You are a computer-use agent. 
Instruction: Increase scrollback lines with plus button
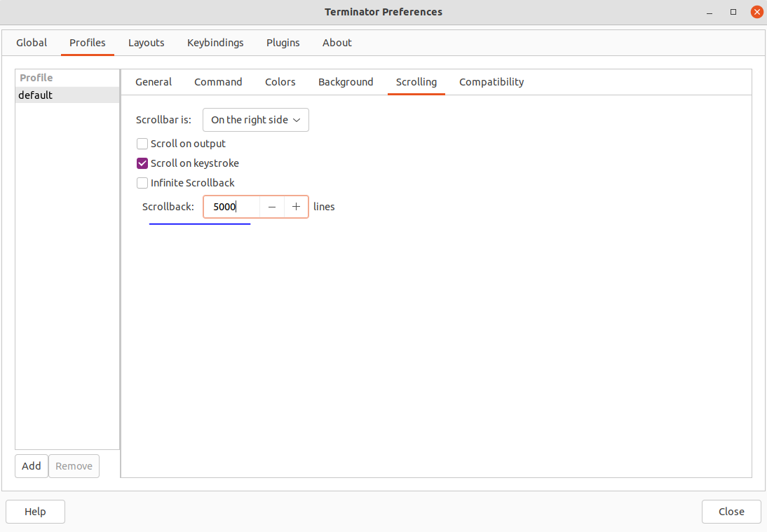(x=296, y=207)
